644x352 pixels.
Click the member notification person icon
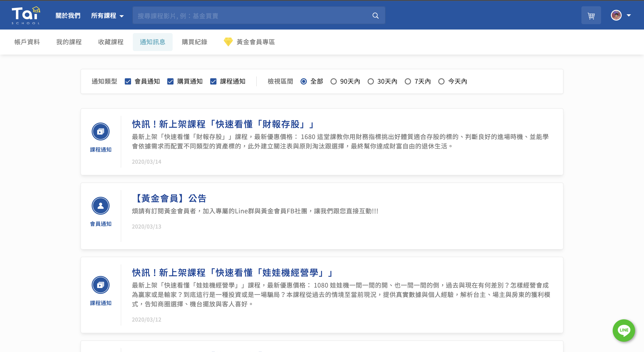[x=100, y=206]
